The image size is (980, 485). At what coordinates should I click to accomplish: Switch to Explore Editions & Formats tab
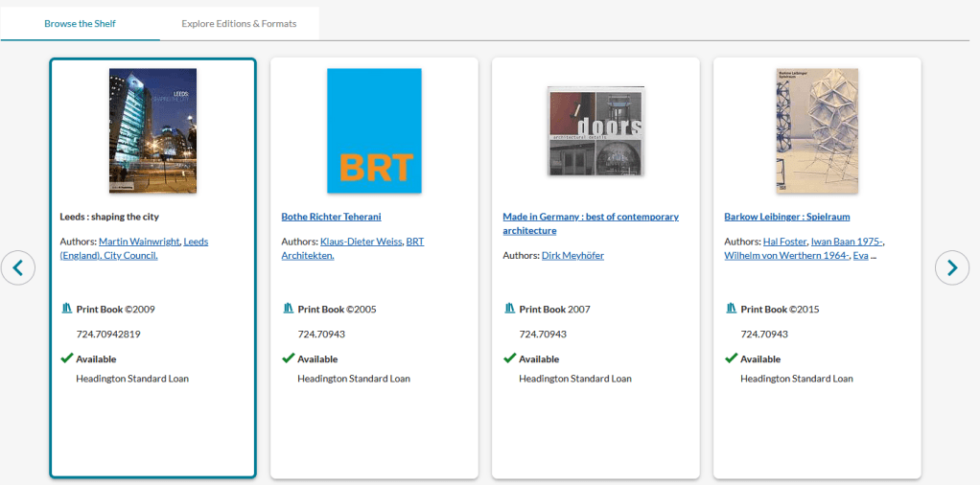(239, 24)
